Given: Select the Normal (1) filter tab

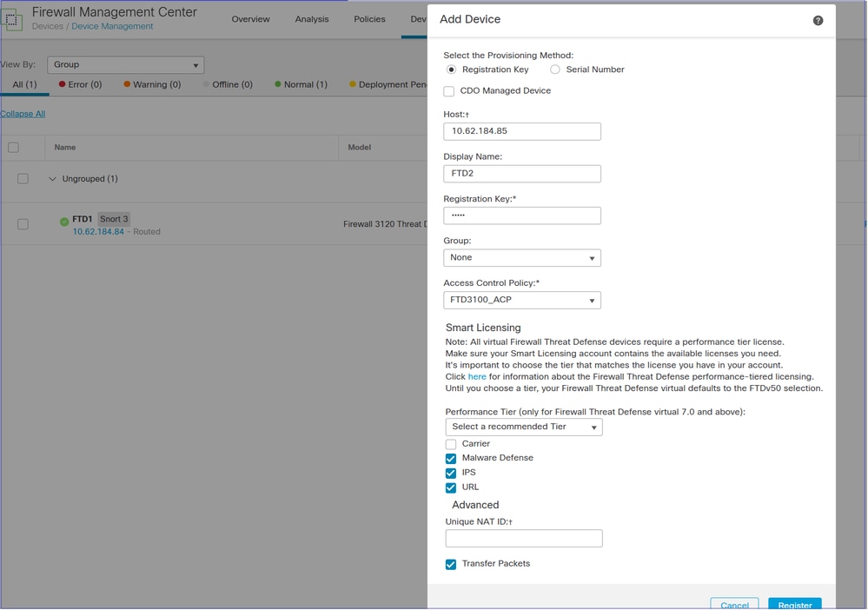Looking at the screenshot, I should click(301, 84).
